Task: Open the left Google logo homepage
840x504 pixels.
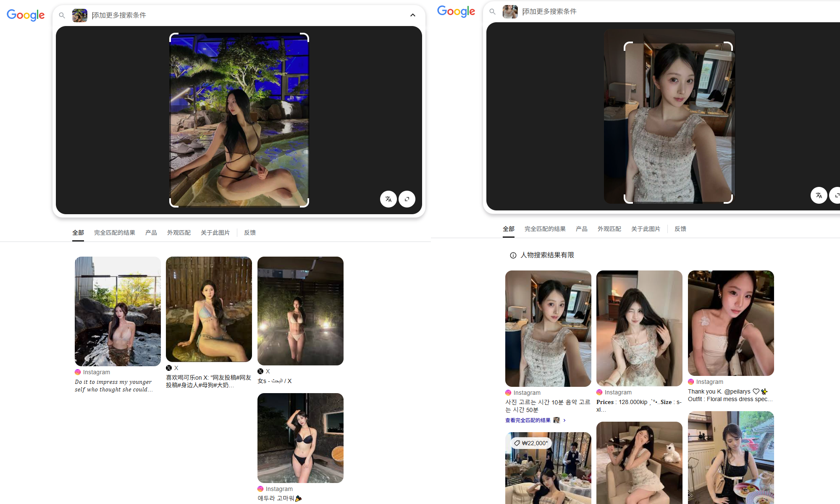Action: pyautogui.click(x=26, y=15)
